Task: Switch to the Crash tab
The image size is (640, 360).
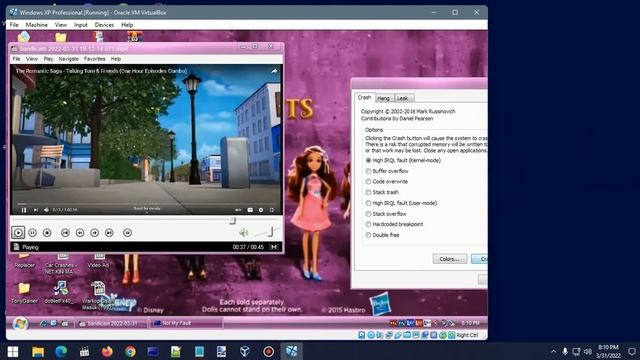Action: click(364, 97)
